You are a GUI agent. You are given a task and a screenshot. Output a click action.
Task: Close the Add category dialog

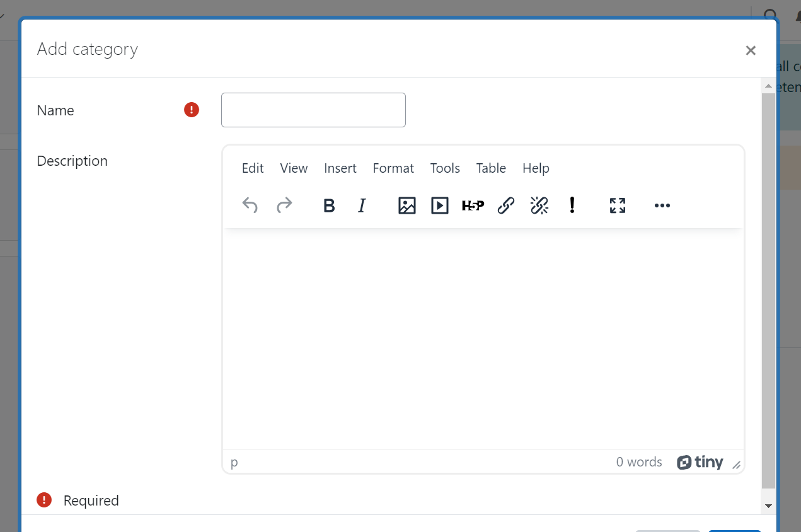tap(751, 50)
